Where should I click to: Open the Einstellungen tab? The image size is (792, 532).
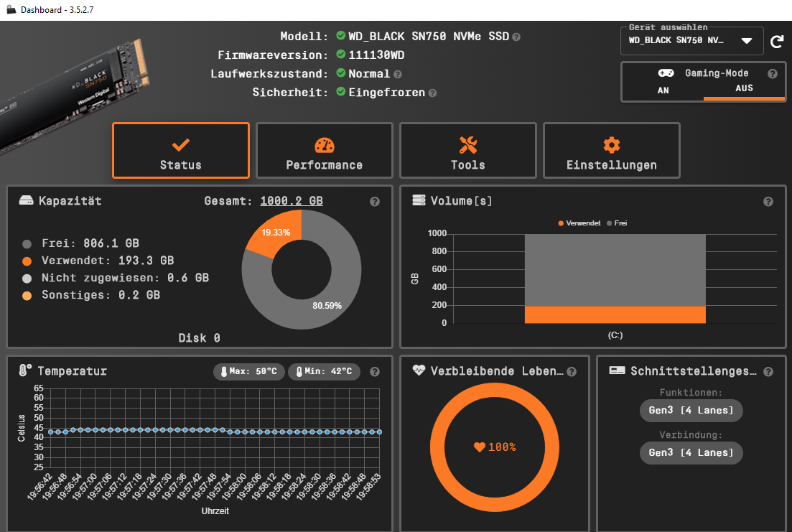[612, 151]
